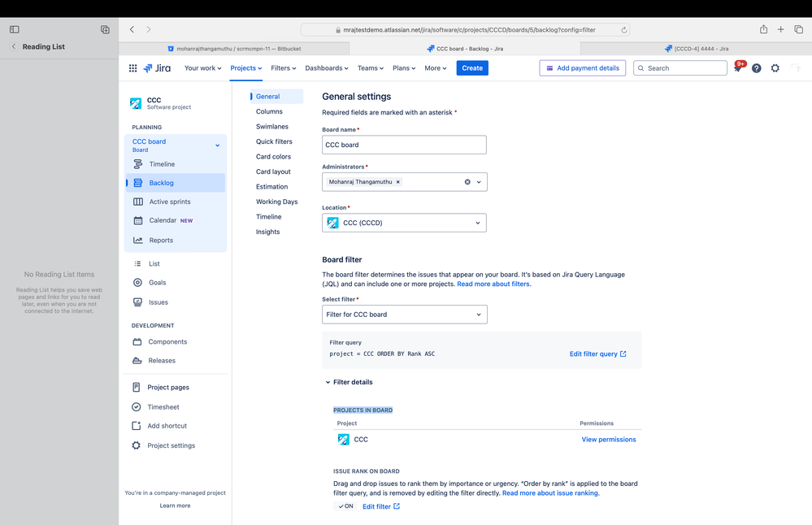The width and height of the screenshot is (812, 525).
Task: Click inside the Board name field
Action: [x=403, y=144]
